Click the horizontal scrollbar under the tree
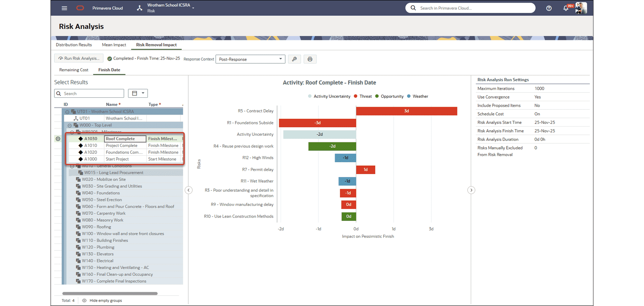This screenshot has width=644, height=306. (x=110, y=293)
